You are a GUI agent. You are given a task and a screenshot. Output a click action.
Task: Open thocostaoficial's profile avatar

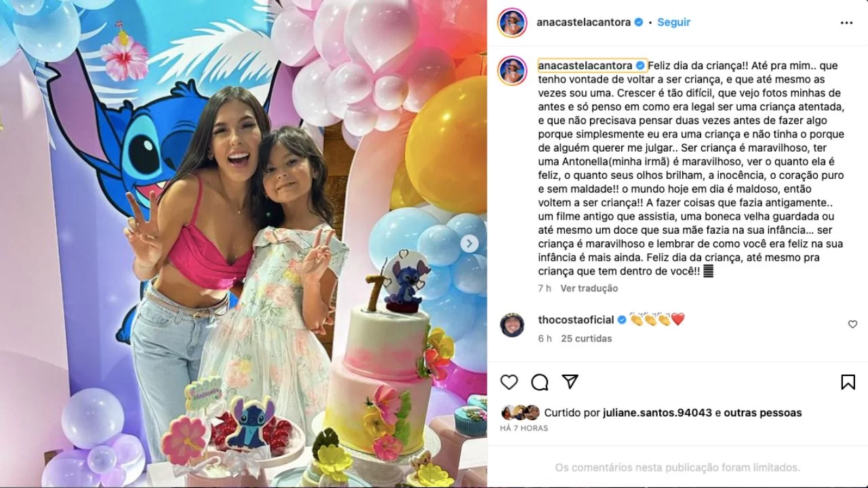[x=512, y=325]
